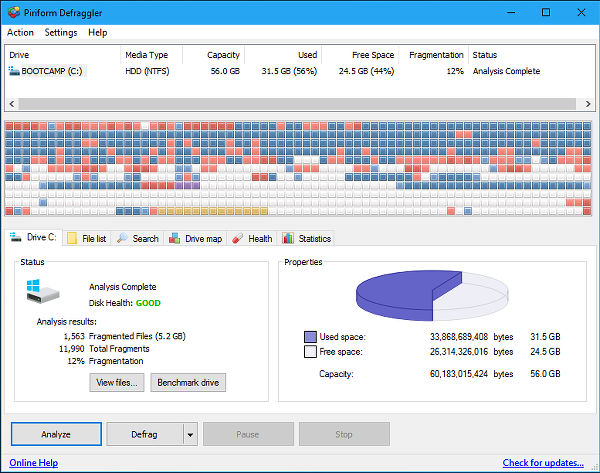Click the Stop button
Screen dimensions: 600x473
click(x=344, y=434)
